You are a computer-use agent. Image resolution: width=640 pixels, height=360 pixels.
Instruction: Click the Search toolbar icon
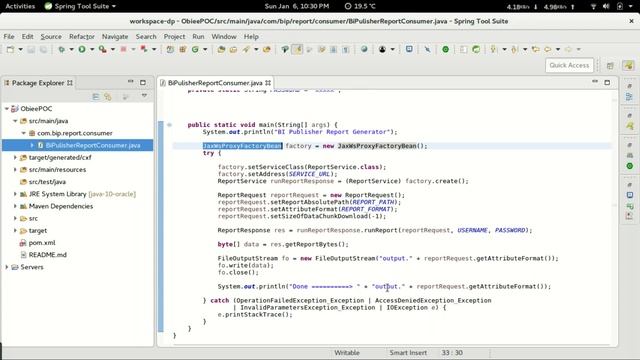click(246, 49)
